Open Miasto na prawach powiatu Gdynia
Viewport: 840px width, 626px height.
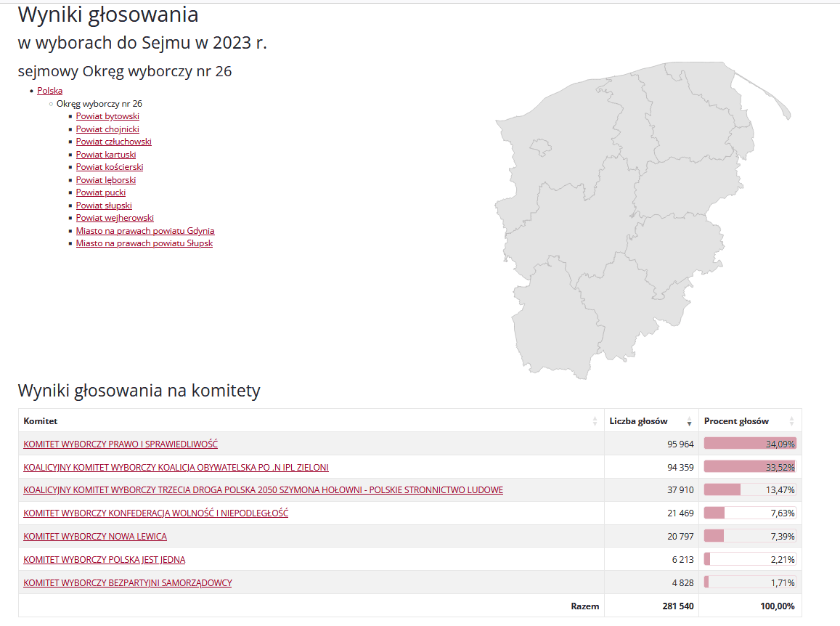point(145,231)
